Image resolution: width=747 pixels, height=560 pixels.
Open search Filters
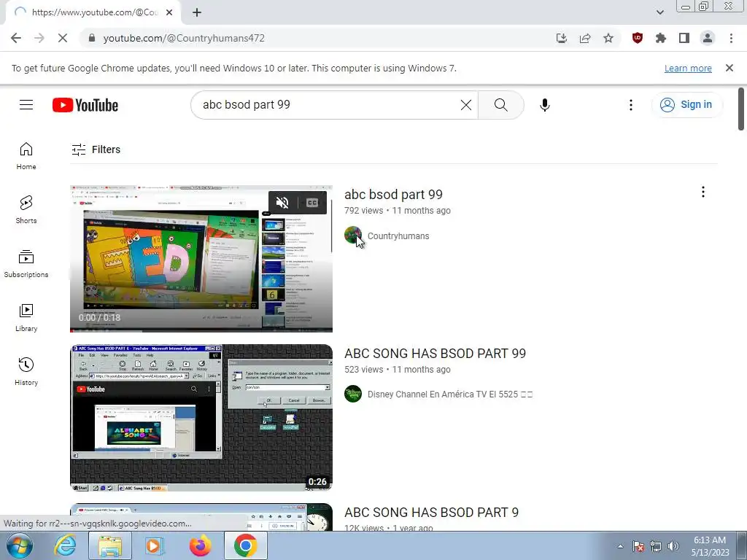(x=96, y=149)
